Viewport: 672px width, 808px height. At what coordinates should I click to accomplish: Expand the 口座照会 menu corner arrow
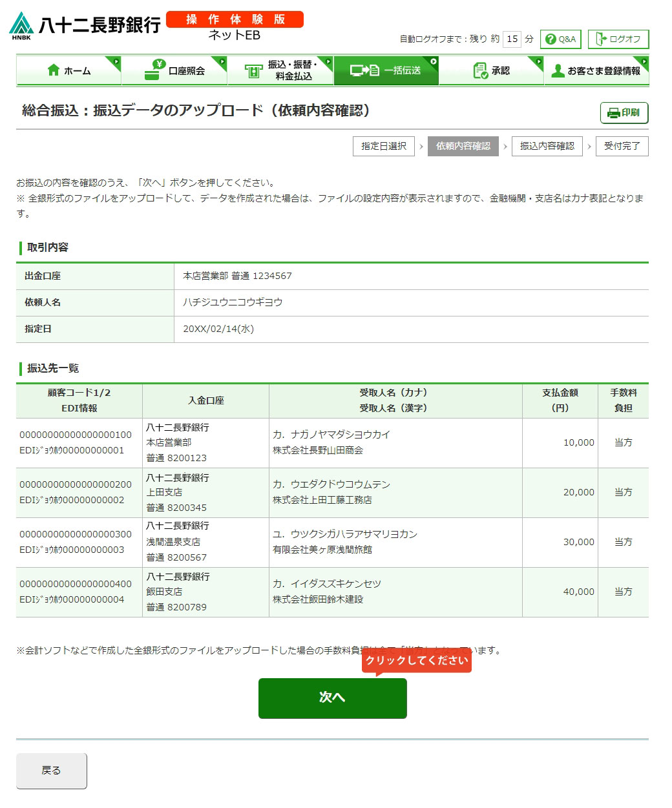click(x=222, y=61)
